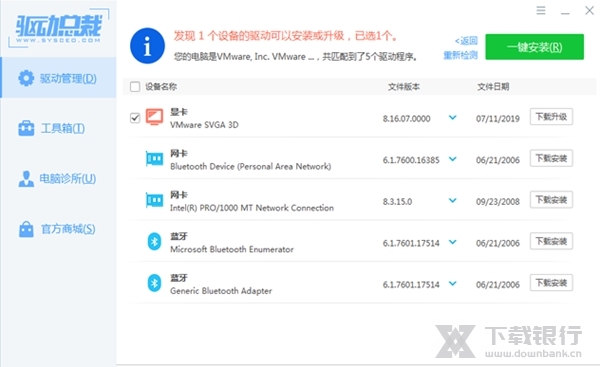Click the 显卡 category label
The height and width of the screenshot is (367, 600).
point(179,112)
